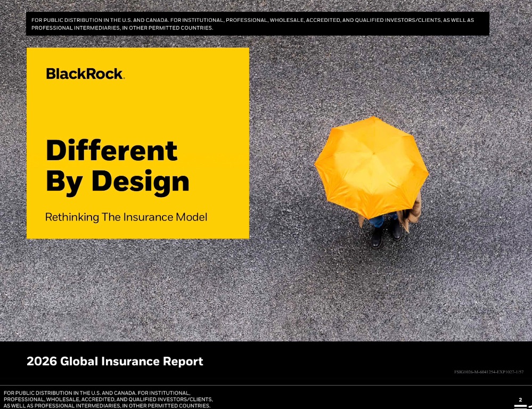Click the top public distribution disclaimer banner
This screenshot has width=532, height=409.
click(258, 24)
